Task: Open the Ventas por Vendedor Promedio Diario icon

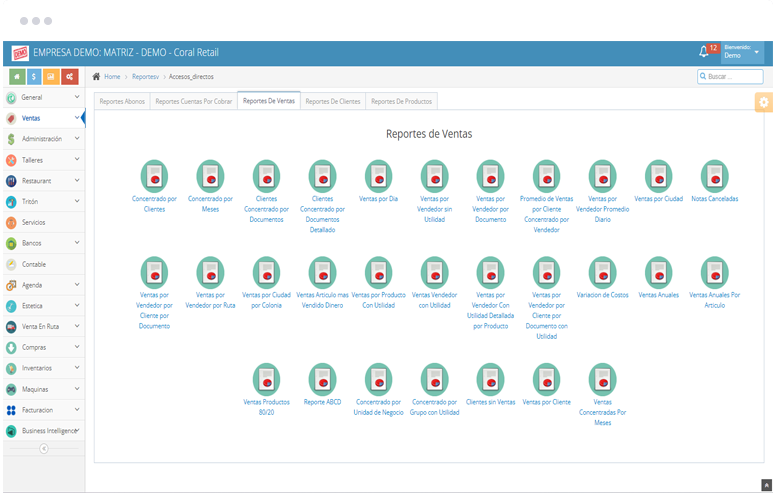Action: point(602,176)
